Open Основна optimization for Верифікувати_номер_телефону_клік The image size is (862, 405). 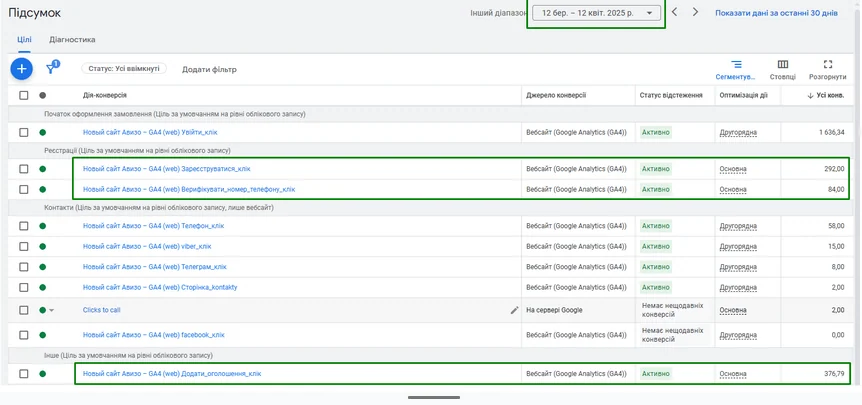pos(733,189)
